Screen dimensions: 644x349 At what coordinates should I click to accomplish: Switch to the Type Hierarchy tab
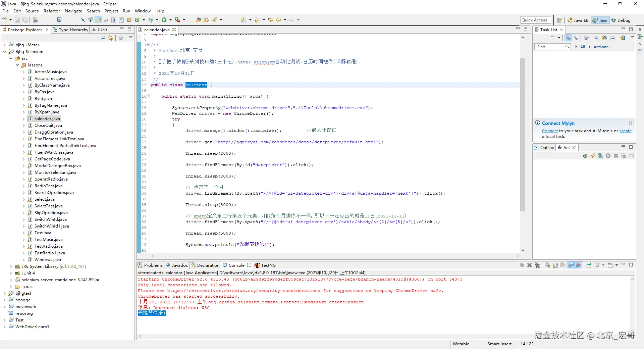pos(70,30)
